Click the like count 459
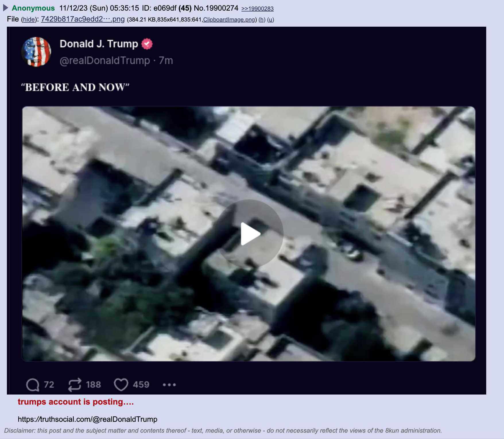The height and width of the screenshot is (439, 504). 141,385
